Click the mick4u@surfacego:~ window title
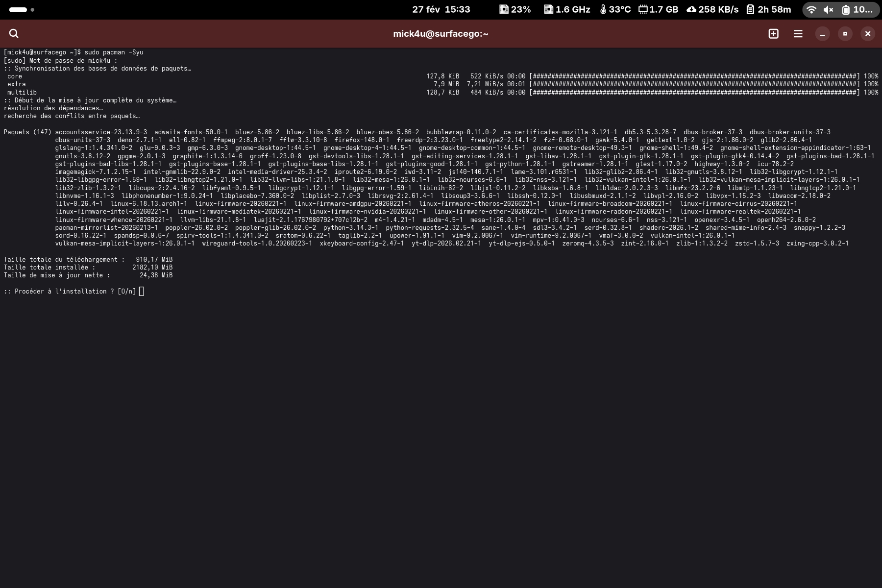The height and width of the screenshot is (588, 882). (441, 34)
